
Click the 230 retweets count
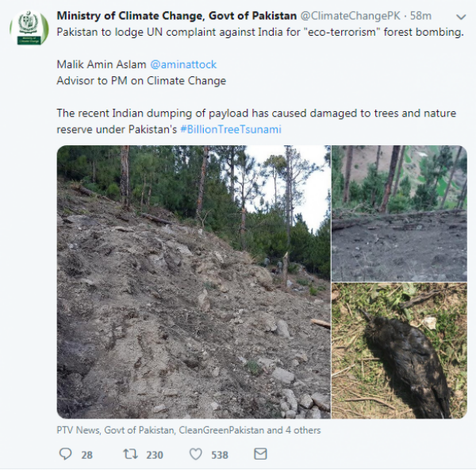[152, 455]
